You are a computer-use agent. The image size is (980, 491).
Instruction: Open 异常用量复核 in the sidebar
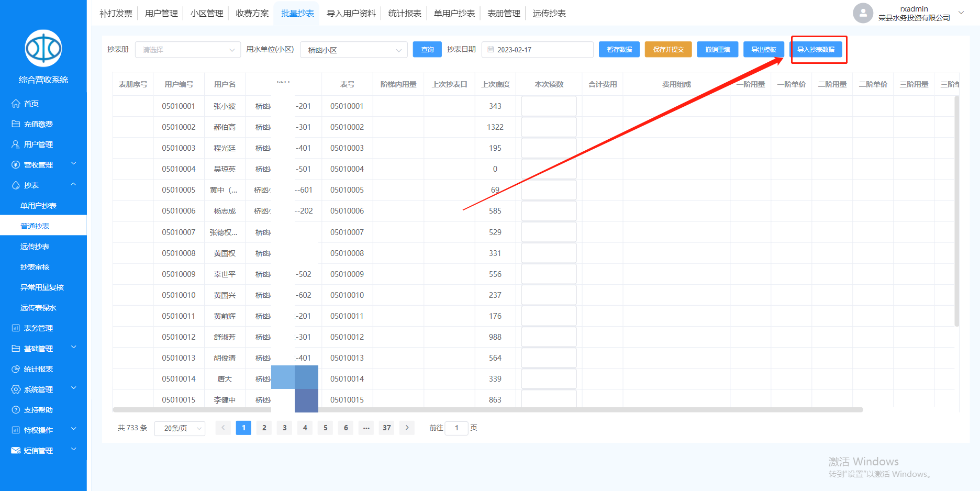(43, 287)
